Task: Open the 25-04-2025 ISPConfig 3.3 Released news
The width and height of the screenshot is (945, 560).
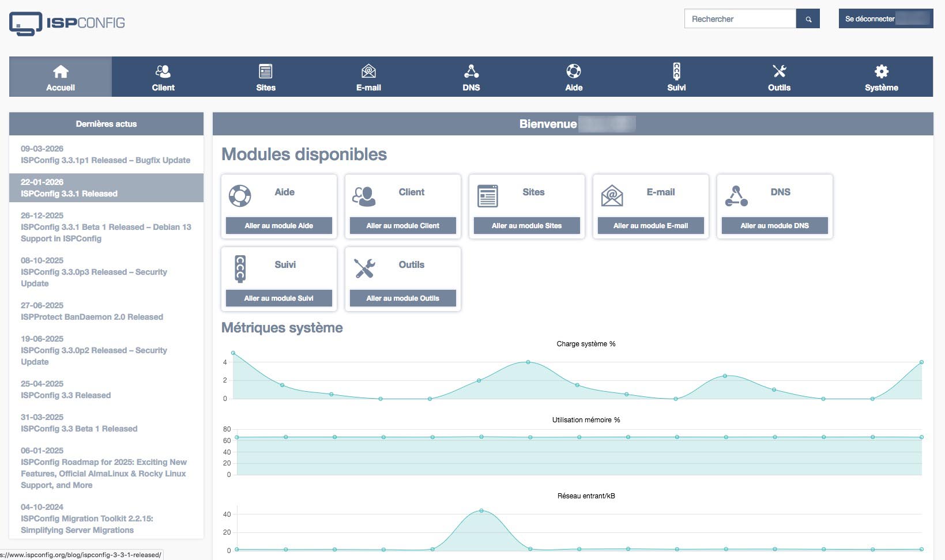Action: point(106,389)
